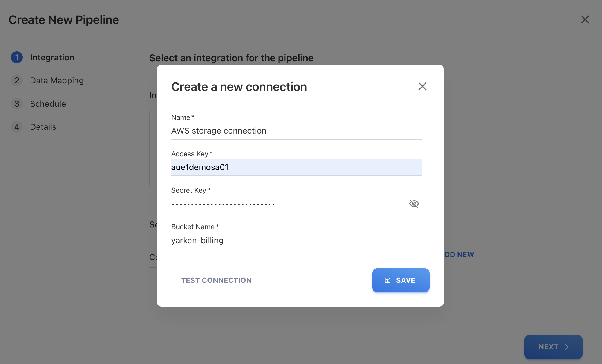Screen dimensions: 602x364
Task: Click into the Access Key field
Action: click(x=296, y=167)
